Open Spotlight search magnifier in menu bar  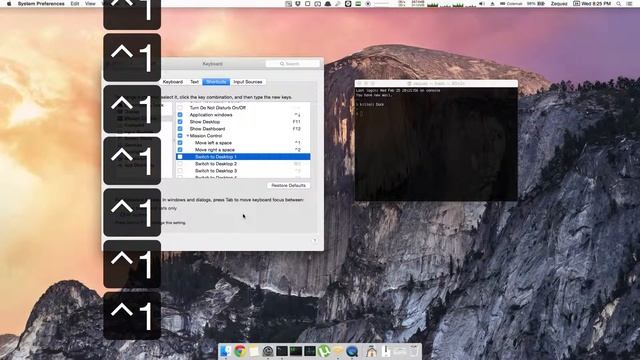click(619, 4)
